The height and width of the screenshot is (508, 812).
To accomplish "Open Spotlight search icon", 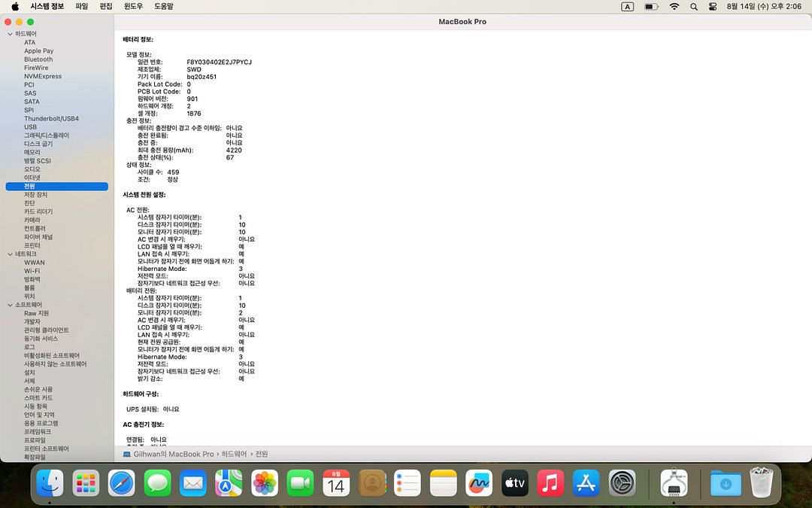I will pos(694,7).
